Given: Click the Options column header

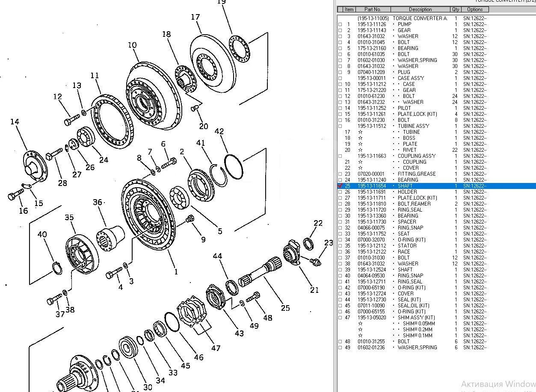Looking at the screenshot, I should (x=475, y=9).
